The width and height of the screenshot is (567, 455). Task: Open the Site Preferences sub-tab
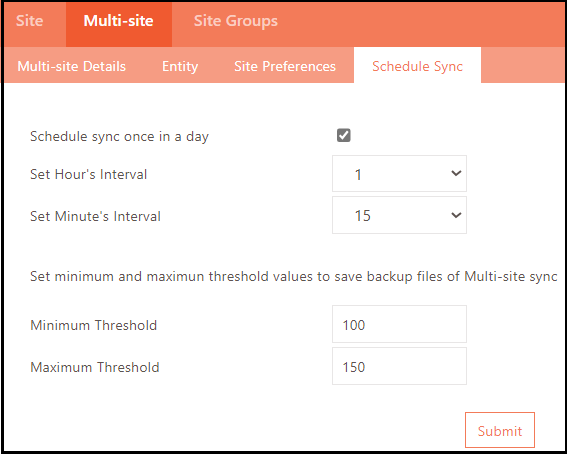click(x=285, y=66)
